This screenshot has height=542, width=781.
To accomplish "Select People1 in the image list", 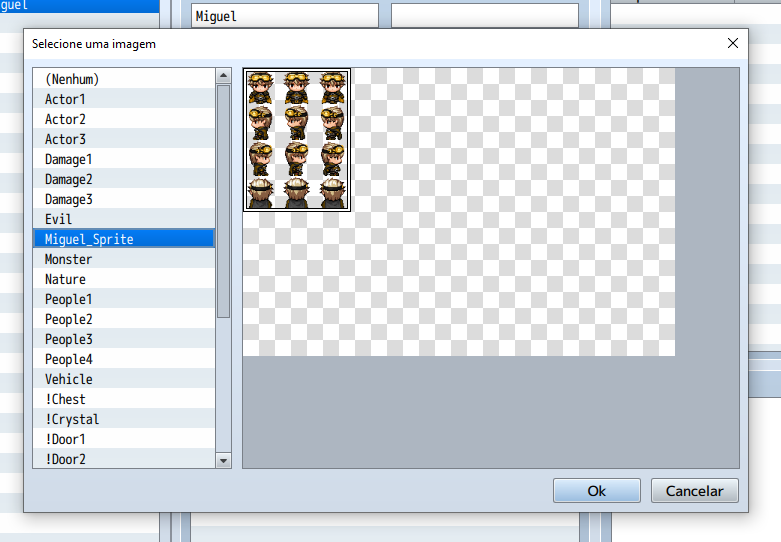I will (x=123, y=299).
